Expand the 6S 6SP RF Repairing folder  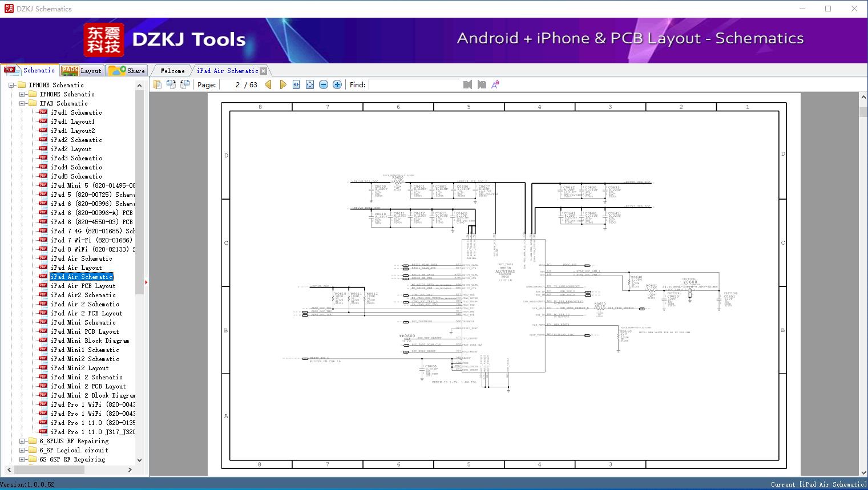click(22, 459)
